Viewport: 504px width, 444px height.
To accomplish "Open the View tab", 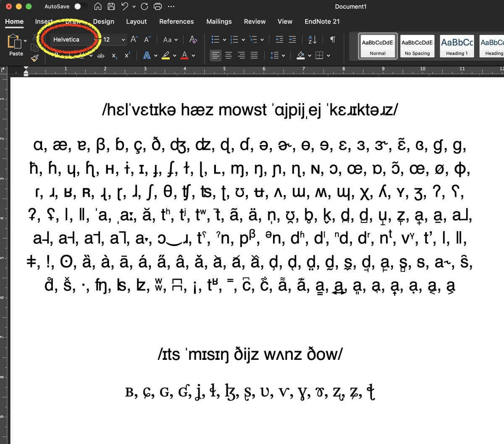I will 285,21.
